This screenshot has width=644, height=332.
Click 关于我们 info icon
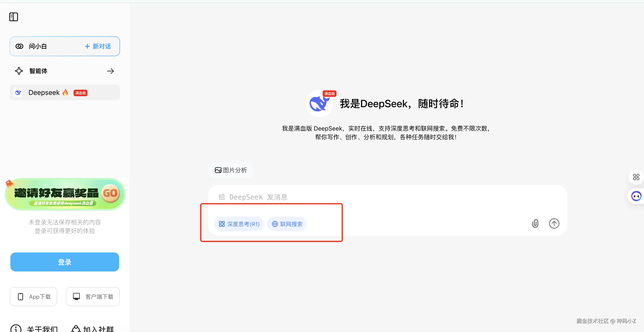pyautogui.click(x=16, y=328)
